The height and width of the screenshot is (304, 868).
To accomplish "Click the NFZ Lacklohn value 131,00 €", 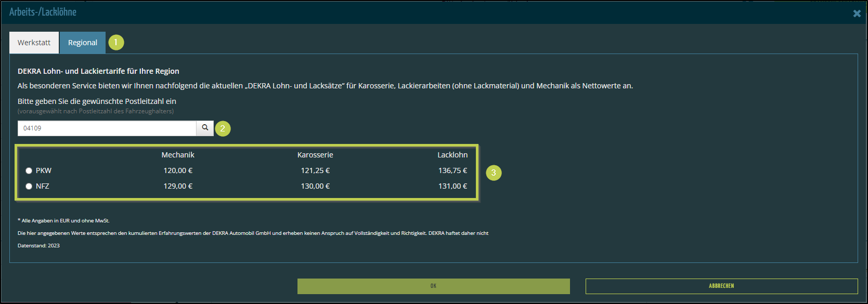I will (452, 186).
